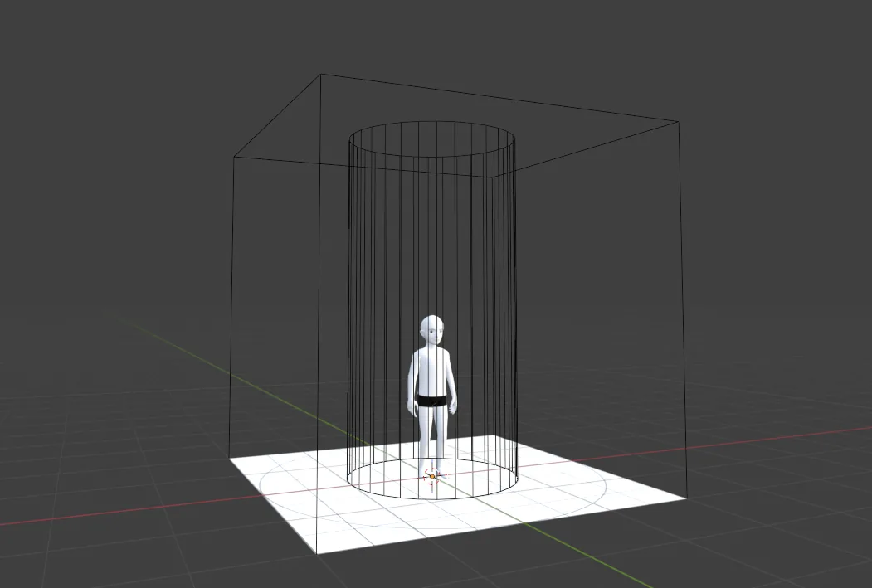Click the character's head
Image resolution: width=872 pixels, height=588 pixels.
(x=432, y=329)
